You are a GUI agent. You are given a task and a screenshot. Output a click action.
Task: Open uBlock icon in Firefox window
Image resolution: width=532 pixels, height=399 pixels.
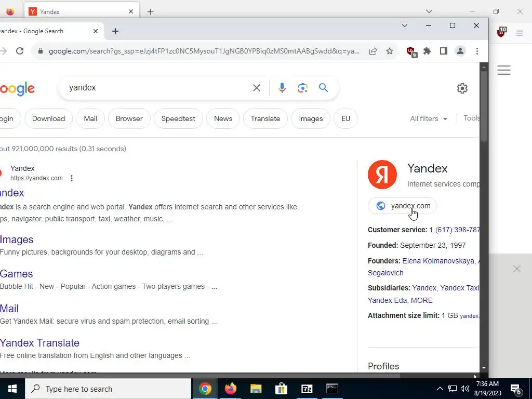[501, 32]
